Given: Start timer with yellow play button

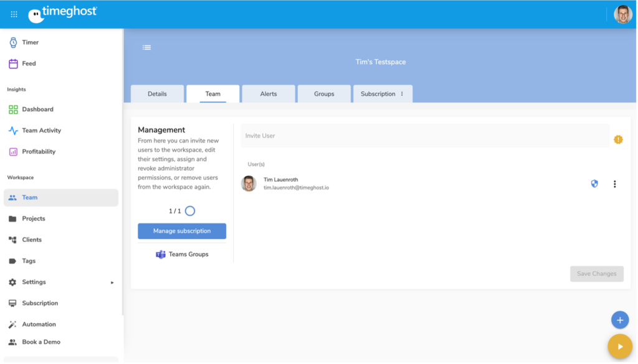Looking at the screenshot, I should click(x=619, y=347).
